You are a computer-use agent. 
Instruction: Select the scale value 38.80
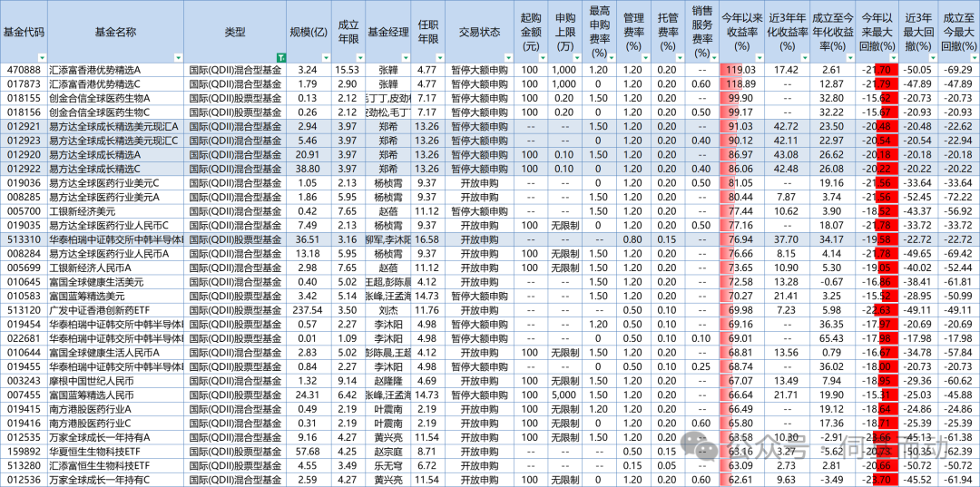point(307,168)
